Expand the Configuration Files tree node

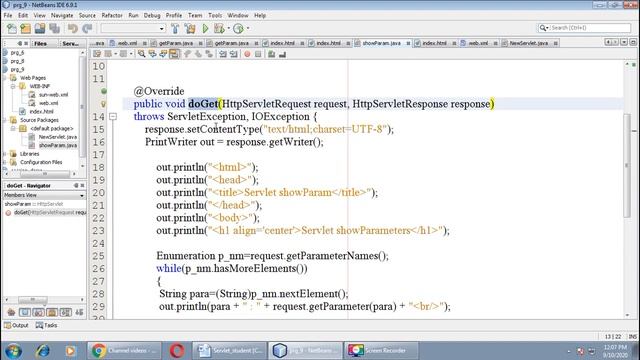click(5, 162)
